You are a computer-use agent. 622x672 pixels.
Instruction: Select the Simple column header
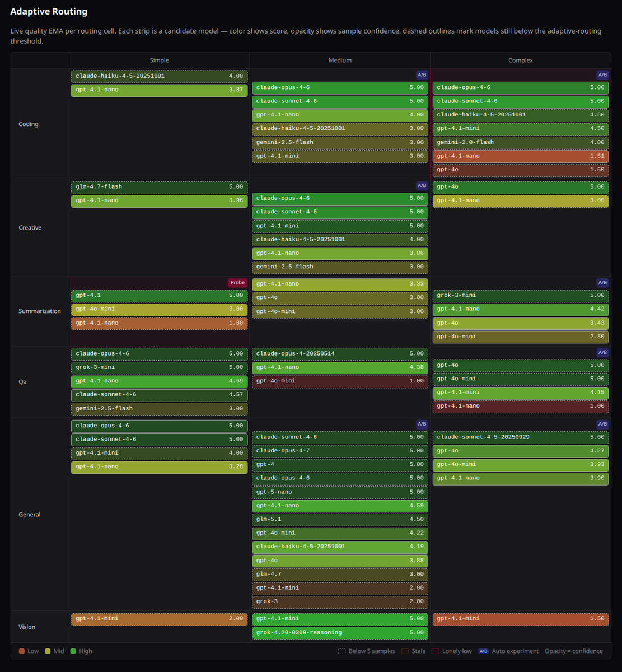(x=159, y=60)
